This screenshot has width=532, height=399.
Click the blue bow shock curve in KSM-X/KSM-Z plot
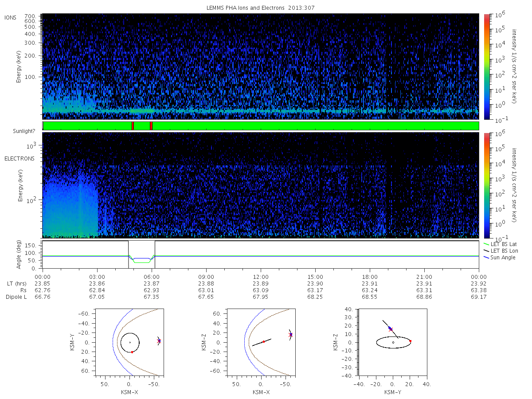point(245,341)
